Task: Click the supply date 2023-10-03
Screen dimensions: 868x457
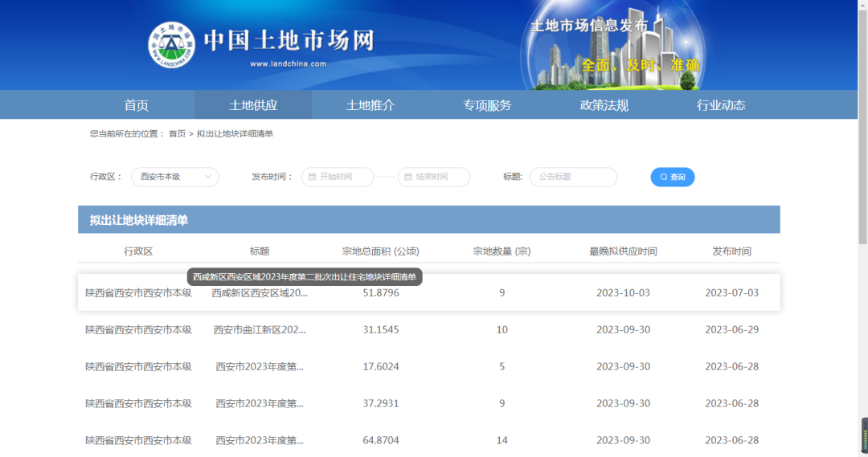Action: click(624, 292)
